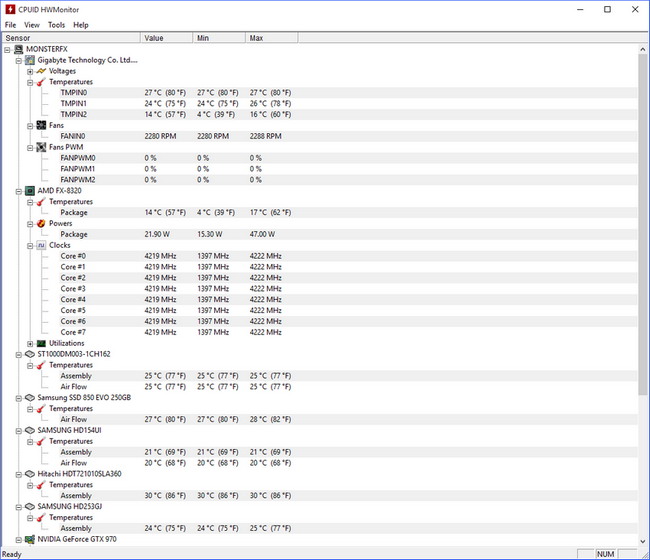Click the Utilizations chart icon
650x560 pixels.
pyautogui.click(x=41, y=343)
